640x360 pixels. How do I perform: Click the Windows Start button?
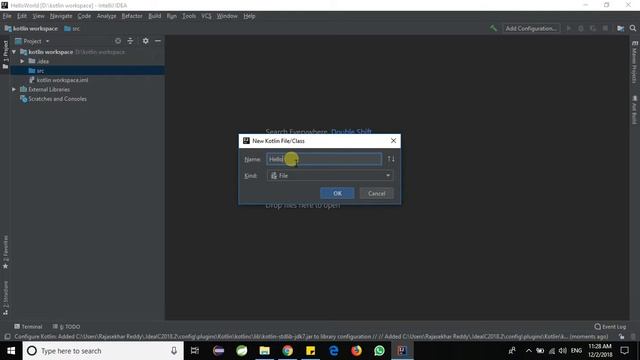click(x=11, y=351)
